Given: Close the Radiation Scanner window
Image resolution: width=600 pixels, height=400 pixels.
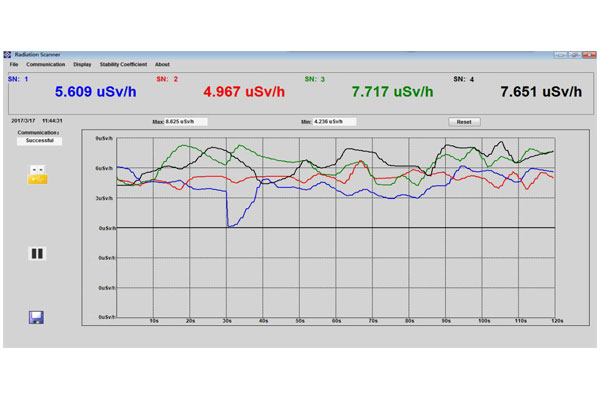Looking at the screenshot, I should click(587, 54).
